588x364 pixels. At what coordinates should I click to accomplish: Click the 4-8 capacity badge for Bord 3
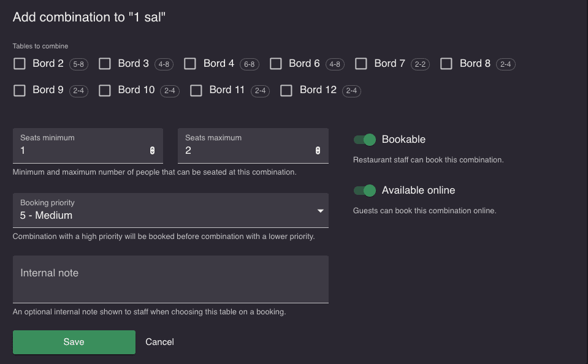coord(164,64)
